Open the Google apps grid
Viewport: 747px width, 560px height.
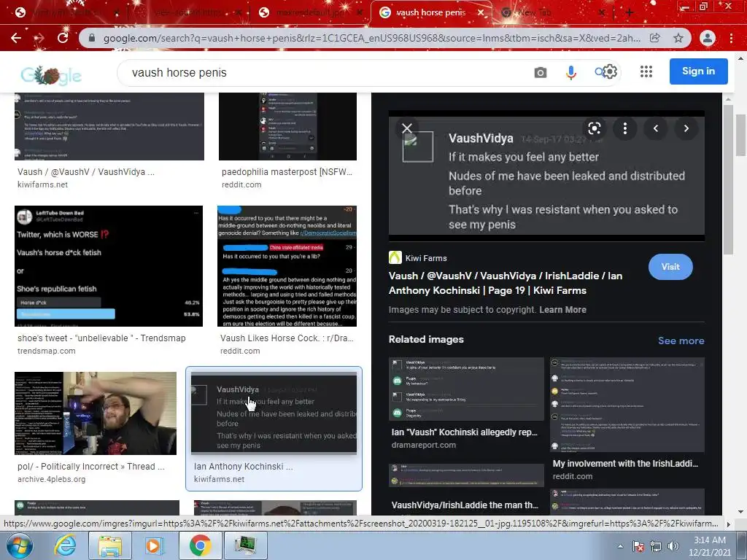tap(646, 71)
